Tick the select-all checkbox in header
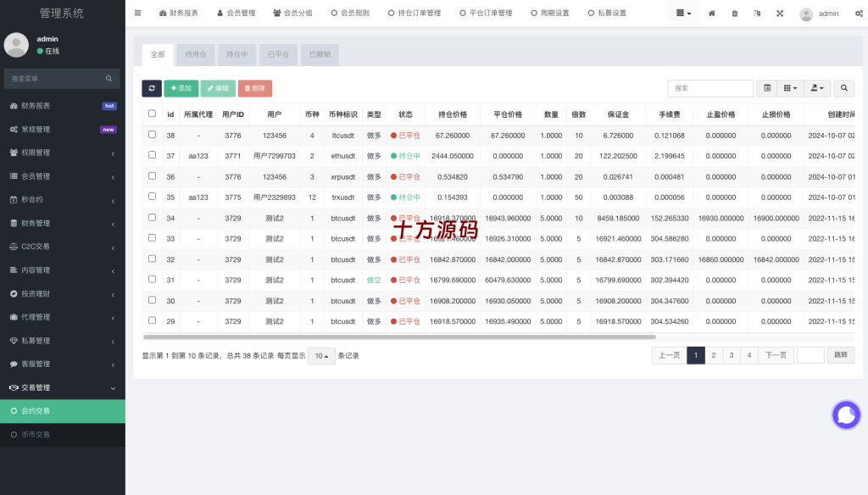This screenshot has width=868, height=495. click(153, 114)
